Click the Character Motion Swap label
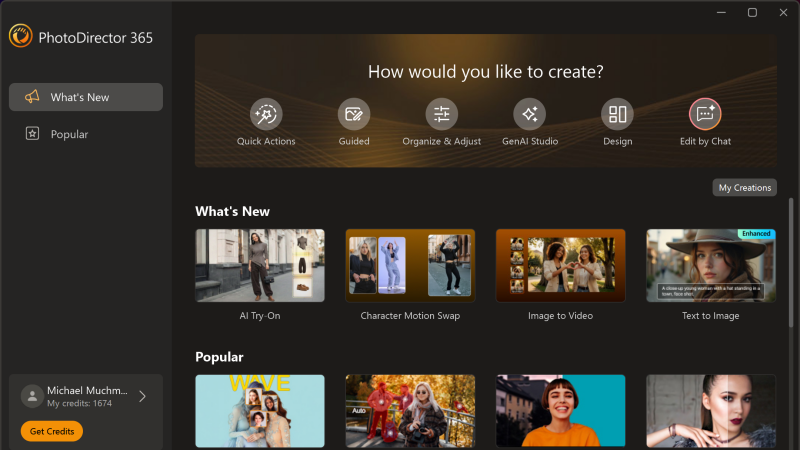Screen dimensions: 800x450 tap(410, 316)
